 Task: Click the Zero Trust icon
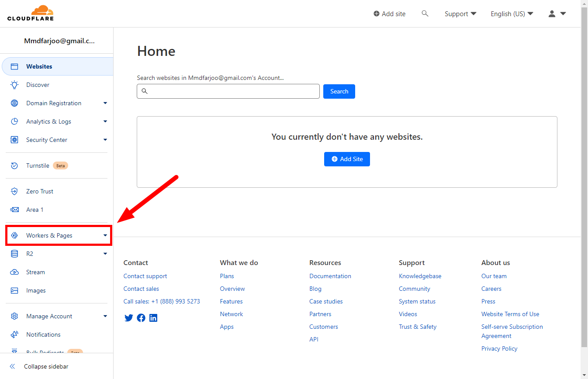point(14,191)
